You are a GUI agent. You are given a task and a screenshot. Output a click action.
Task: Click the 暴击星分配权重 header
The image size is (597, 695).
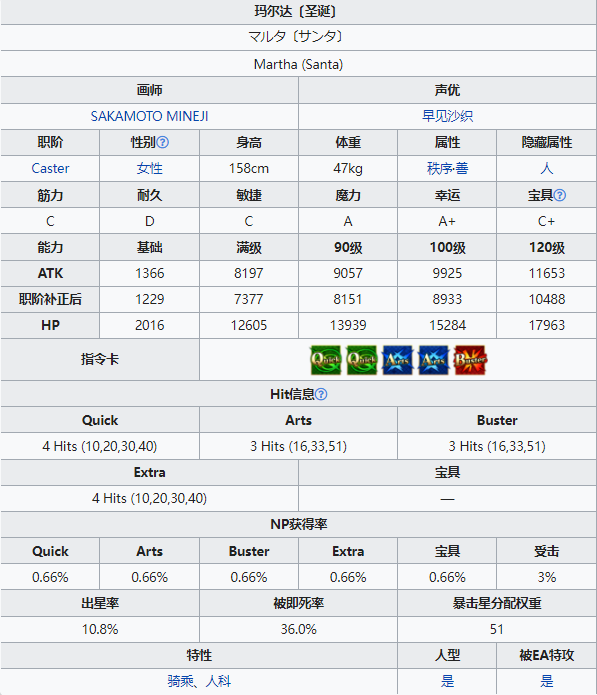coord(497,603)
